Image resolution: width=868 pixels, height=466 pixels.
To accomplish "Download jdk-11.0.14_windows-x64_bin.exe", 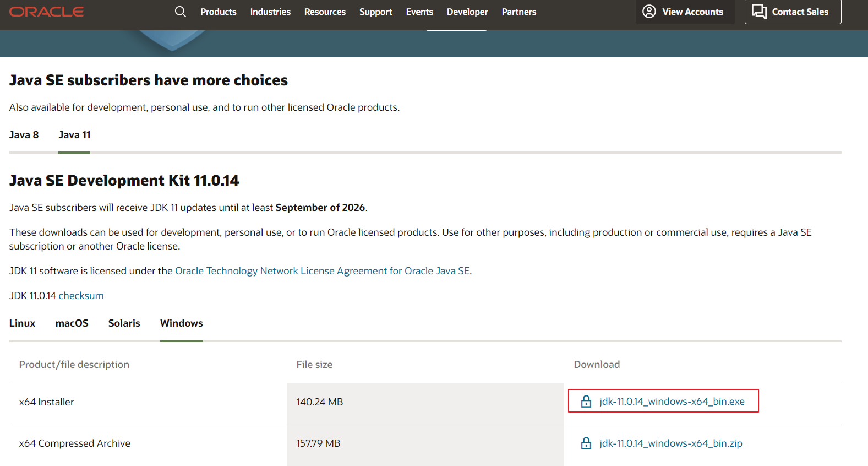I will [672, 402].
